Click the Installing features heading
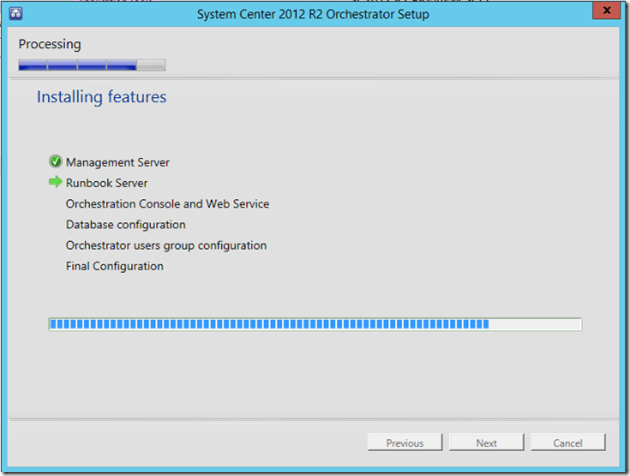The image size is (630, 476). pyautogui.click(x=101, y=97)
